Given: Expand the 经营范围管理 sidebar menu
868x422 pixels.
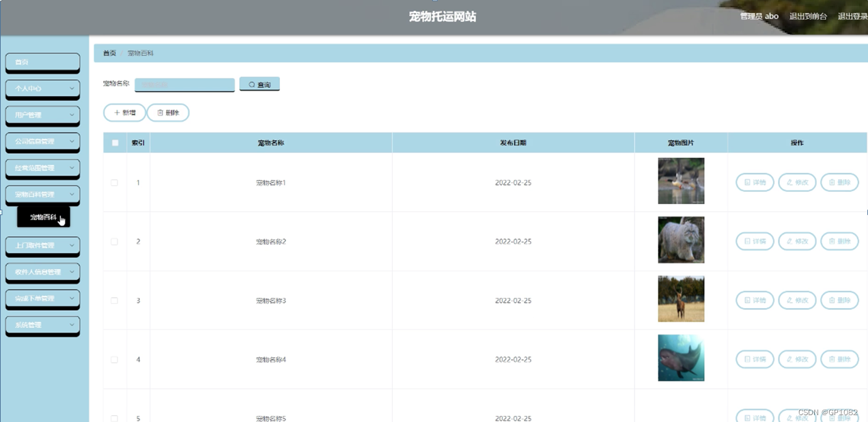Looking at the screenshot, I should click(42, 168).
